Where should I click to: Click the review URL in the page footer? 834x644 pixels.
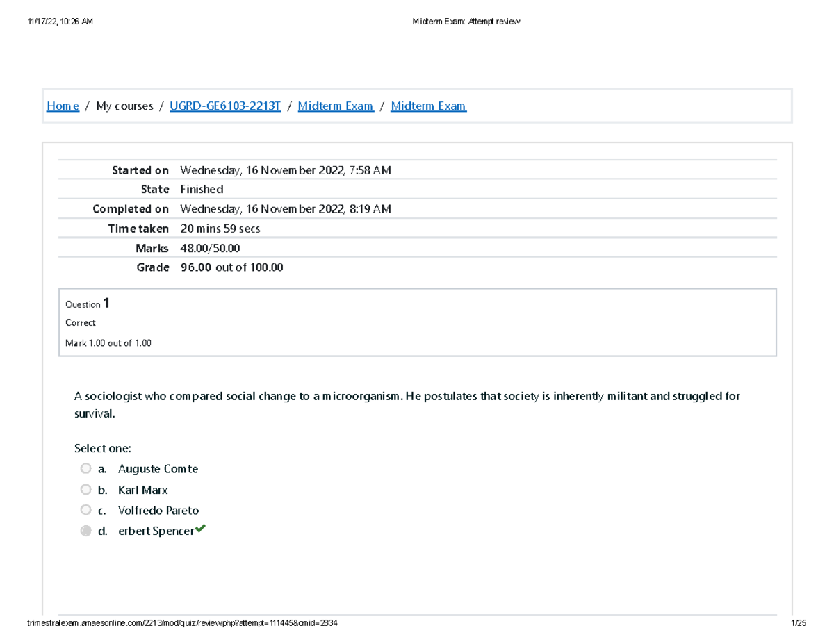point(182,624)
